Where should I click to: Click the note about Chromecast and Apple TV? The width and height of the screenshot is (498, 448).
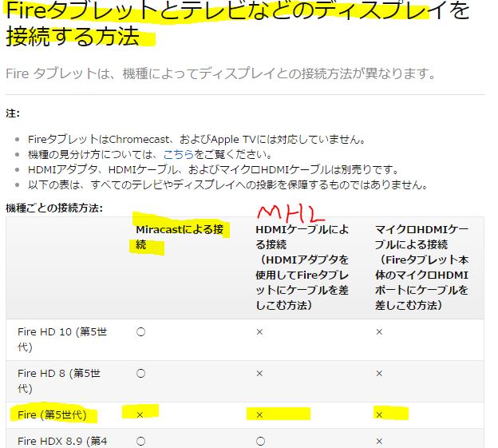pos(197,139)
